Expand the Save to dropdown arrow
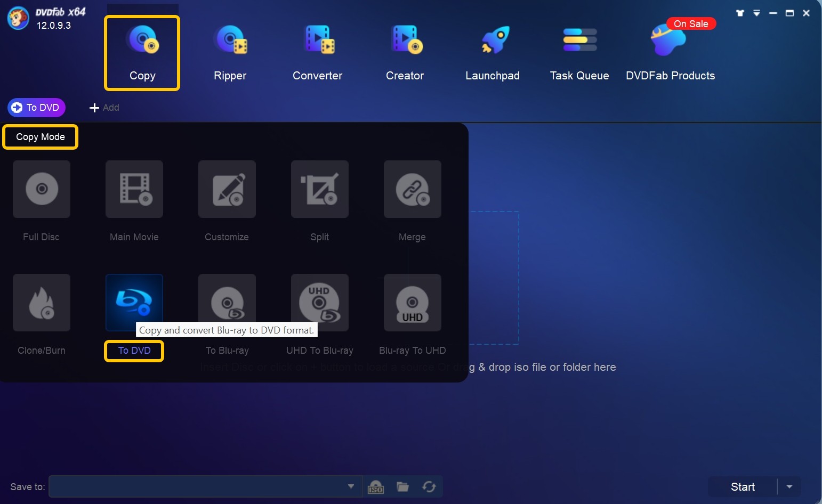This screenshot has height=504, width=822. point(351,486)
